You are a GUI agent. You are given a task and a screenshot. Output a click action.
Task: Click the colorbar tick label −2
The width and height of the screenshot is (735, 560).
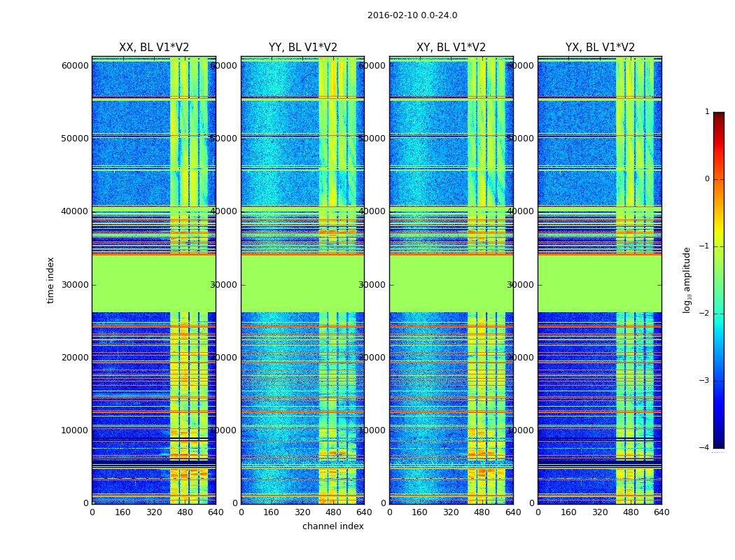[x=705, y=314]
